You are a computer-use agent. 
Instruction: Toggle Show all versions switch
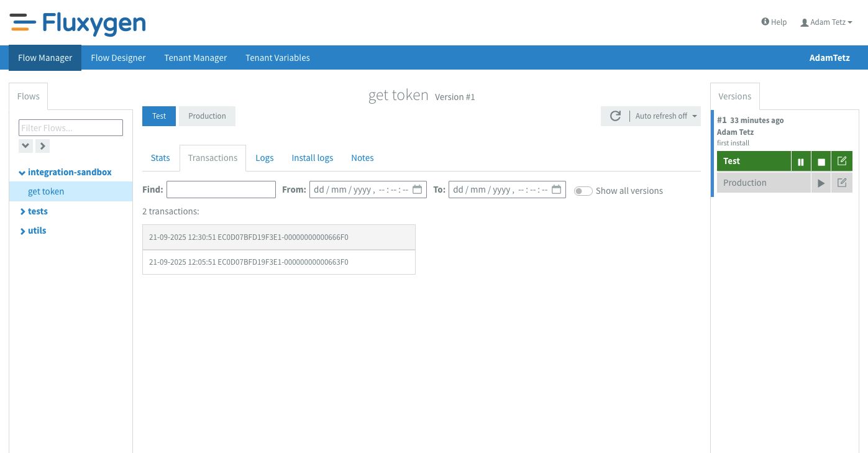click(583, 191)
